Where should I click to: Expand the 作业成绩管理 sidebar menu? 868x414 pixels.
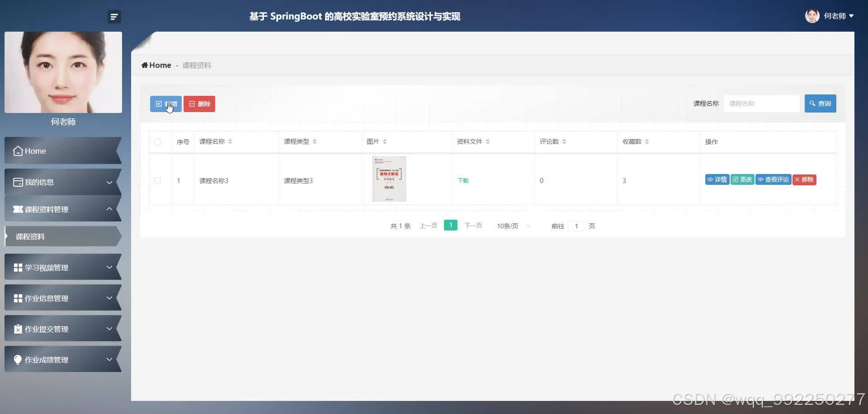point(63,359)
